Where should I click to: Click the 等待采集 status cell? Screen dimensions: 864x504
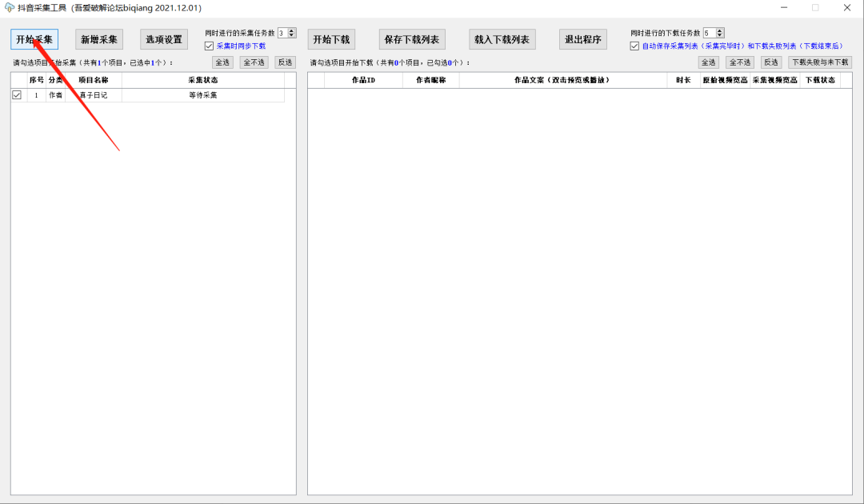tap(202, 94)
